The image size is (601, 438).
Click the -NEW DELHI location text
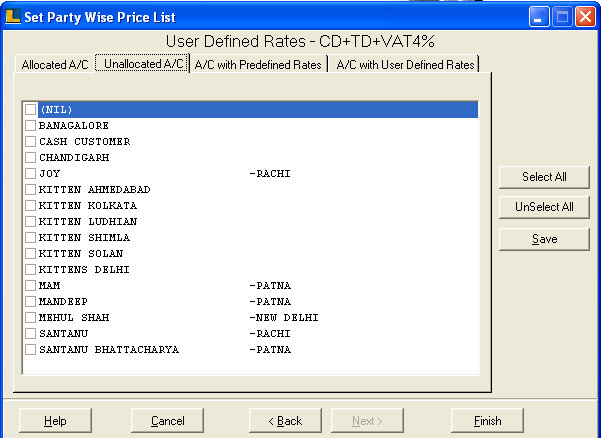284,317
